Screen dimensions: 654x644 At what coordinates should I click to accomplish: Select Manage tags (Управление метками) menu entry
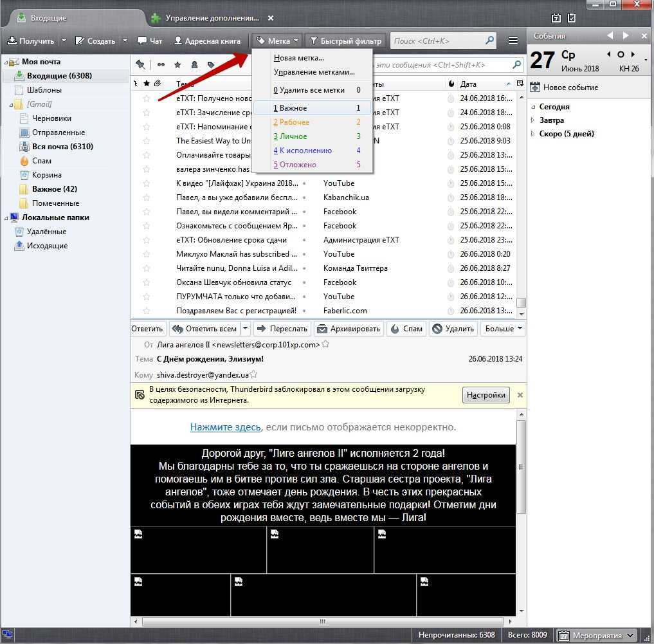click(314, 72)
